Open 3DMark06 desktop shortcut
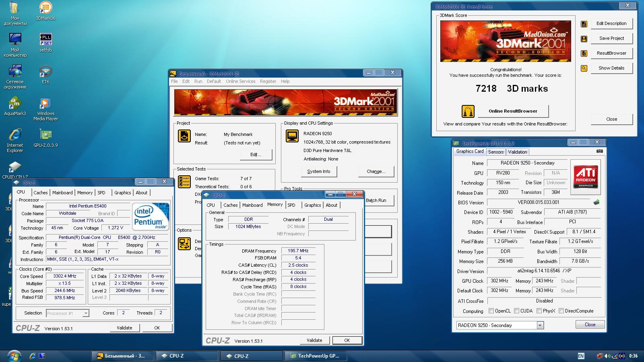 (x=45, y=11)
